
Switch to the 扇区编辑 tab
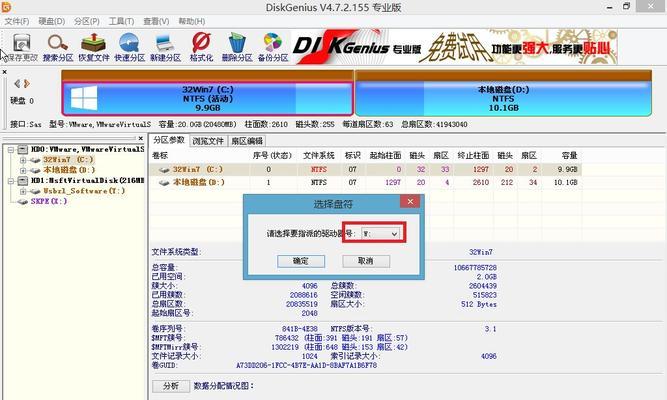(x=247, y=141)
